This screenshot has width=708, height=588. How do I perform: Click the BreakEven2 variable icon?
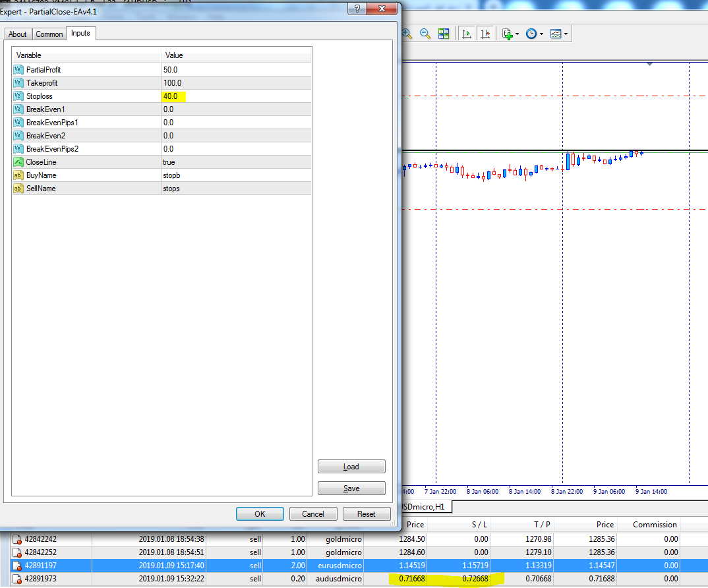coord(18,136)
